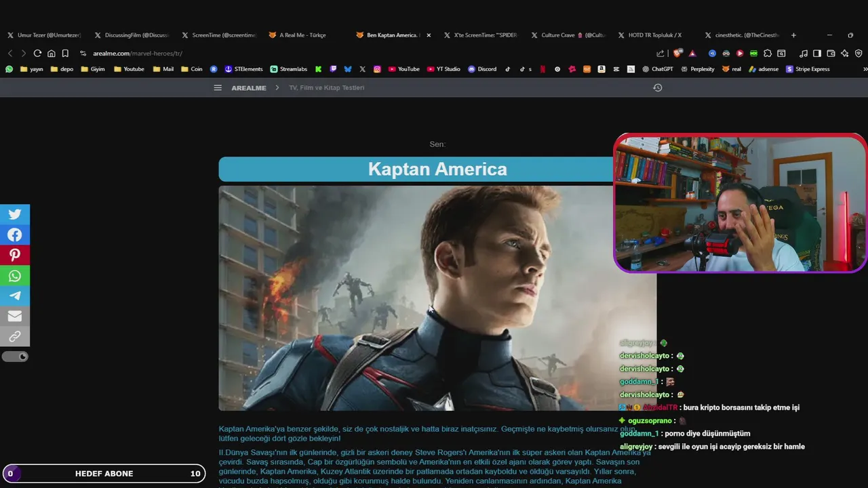Switch to ScreenTime tab
The height and width of the screenshot is (488, 868).
[x=218, y=35]
